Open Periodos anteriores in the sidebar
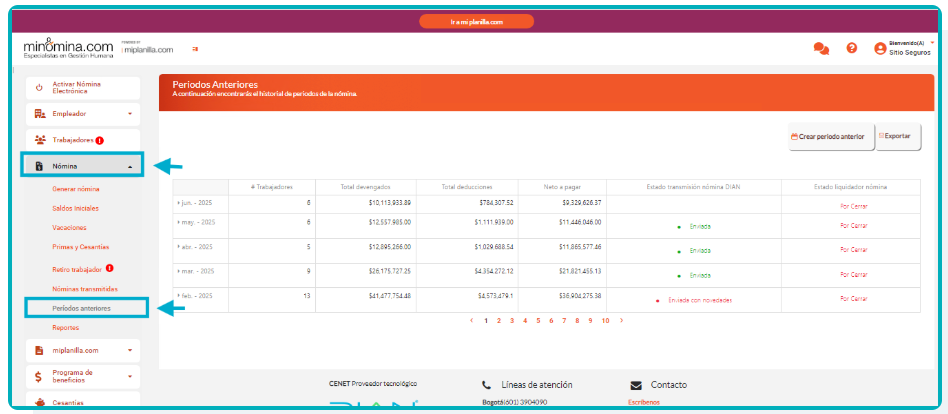This screenshot has height=414, width=948. (81, 308)
